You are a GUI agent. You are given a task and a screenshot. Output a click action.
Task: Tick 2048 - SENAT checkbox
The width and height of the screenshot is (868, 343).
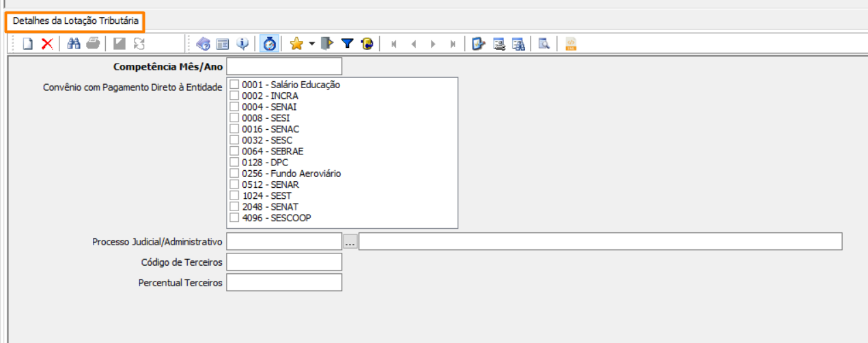tap(234, 206)
